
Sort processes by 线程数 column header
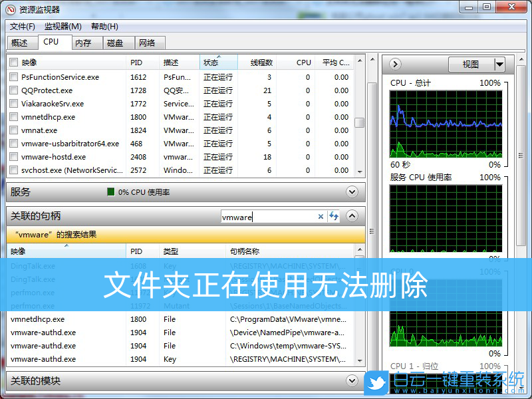[261, 63]
